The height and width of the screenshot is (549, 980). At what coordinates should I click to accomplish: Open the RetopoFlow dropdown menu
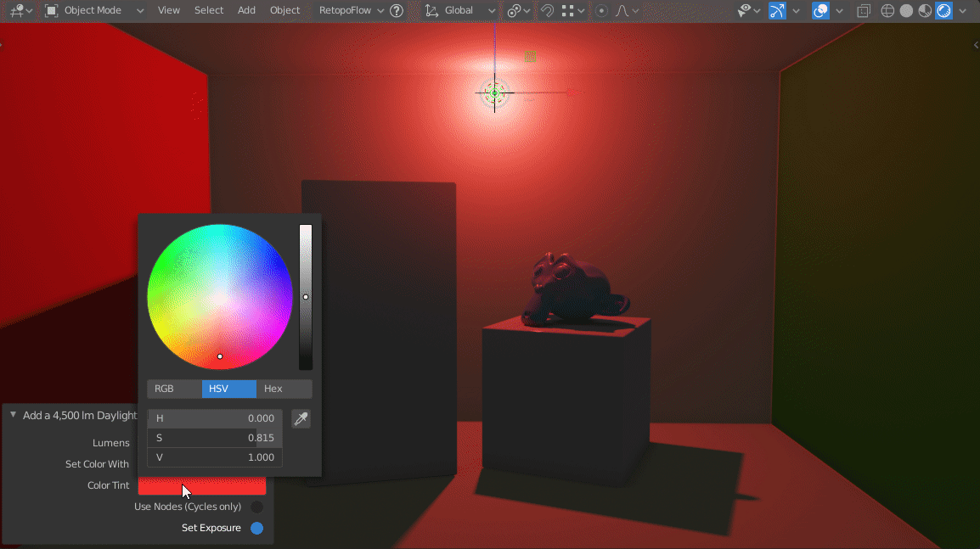tap(352, 11)
